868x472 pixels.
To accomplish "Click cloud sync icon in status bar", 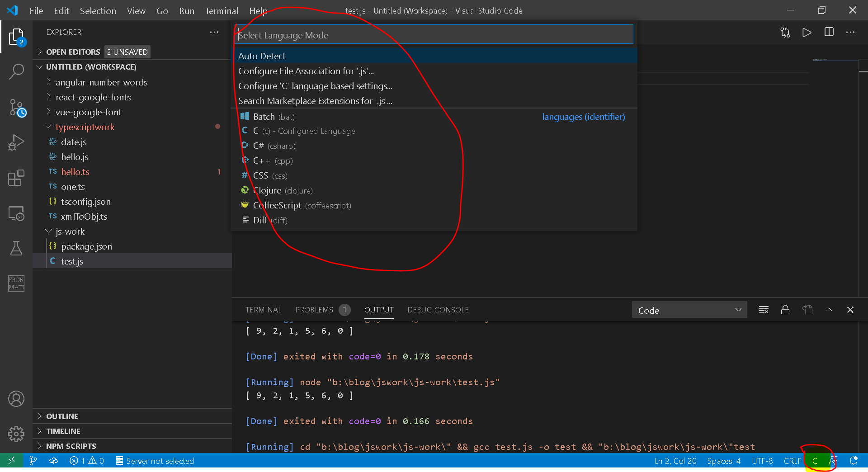I will (53, 461).
